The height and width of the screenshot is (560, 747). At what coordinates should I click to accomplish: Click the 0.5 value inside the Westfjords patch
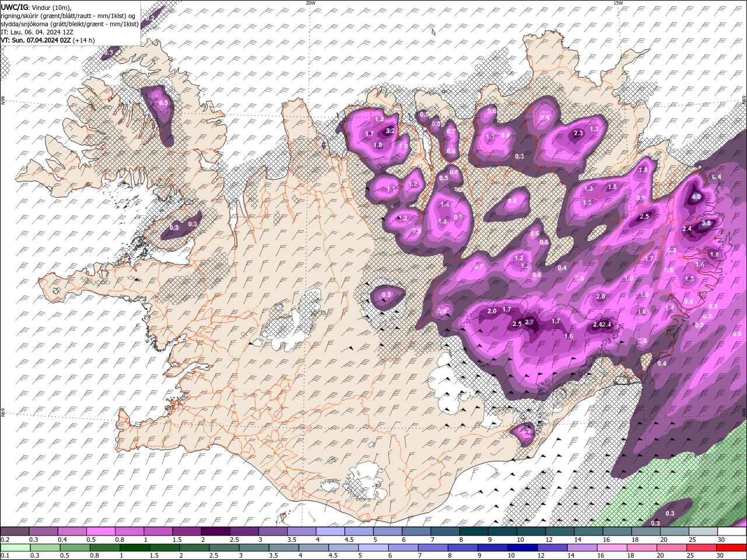tap(163, 103)
